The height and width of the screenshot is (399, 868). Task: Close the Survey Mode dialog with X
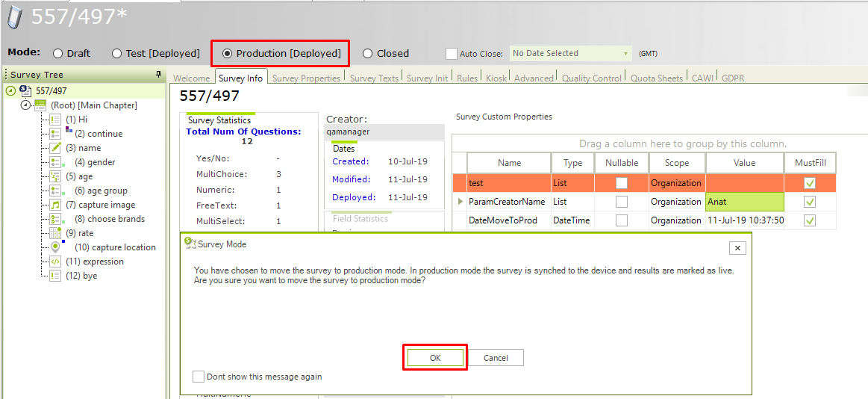[737, 248]
